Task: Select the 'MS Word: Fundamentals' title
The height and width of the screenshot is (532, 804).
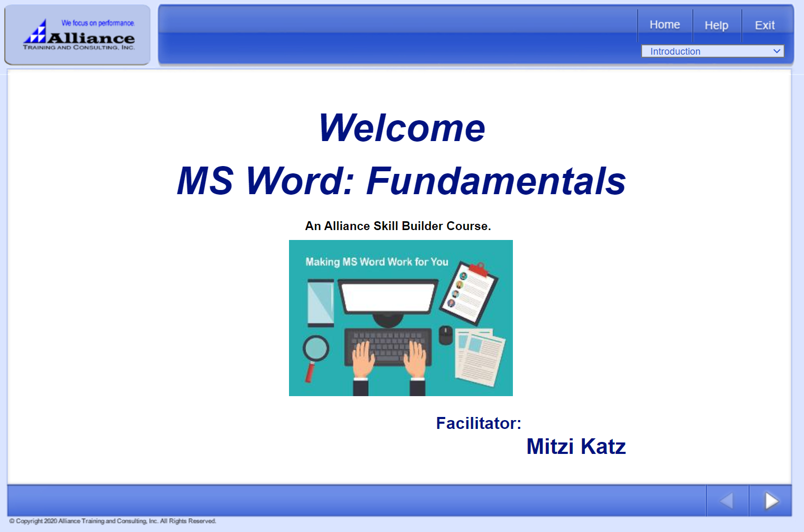Action: click(x=401, y=181)
